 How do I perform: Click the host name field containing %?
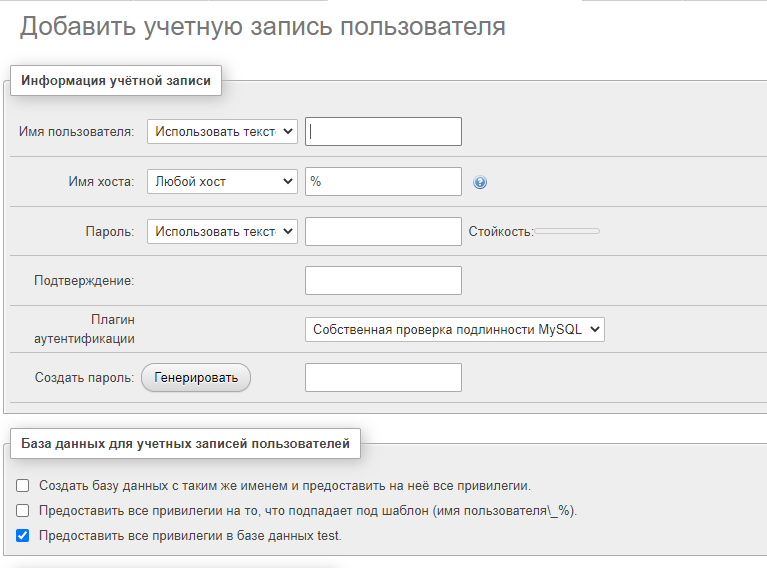(x=383, y=182)
